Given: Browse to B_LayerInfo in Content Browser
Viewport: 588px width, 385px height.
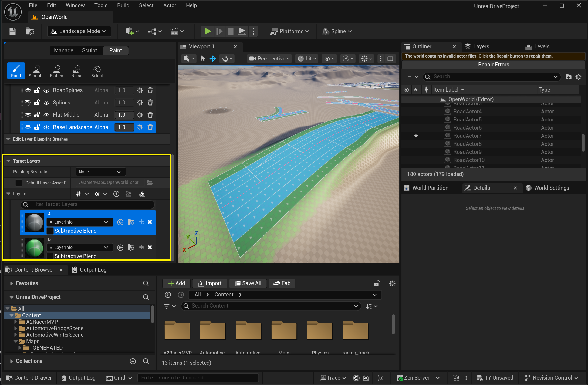Looking at the screenshot, I should tap(131, 247).
